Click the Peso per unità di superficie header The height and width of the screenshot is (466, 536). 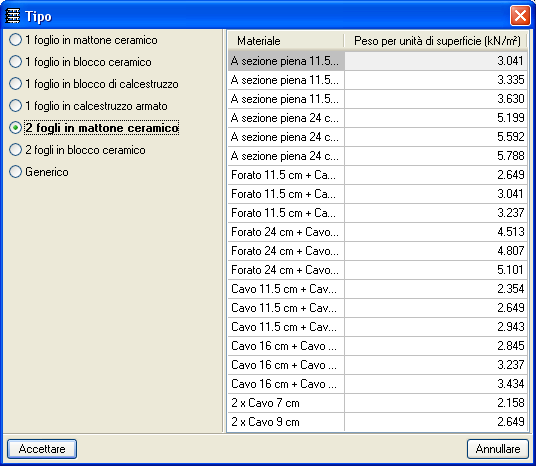(436, 41)
